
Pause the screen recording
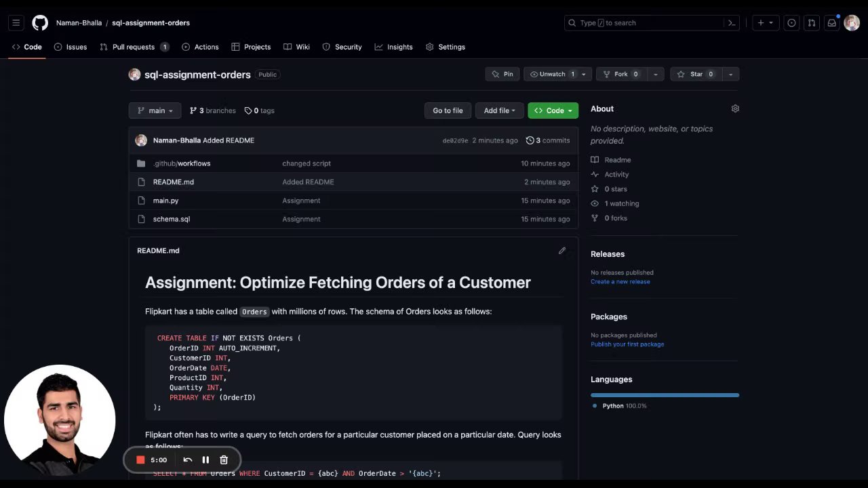205,460
